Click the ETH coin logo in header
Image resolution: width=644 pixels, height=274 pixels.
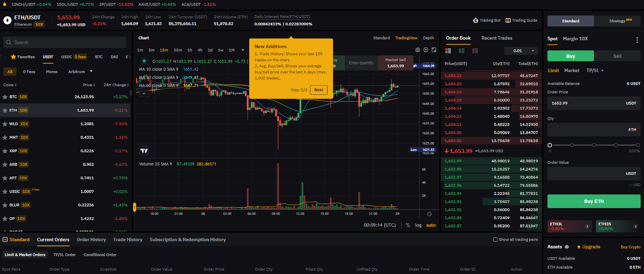[x=7, y=20]
